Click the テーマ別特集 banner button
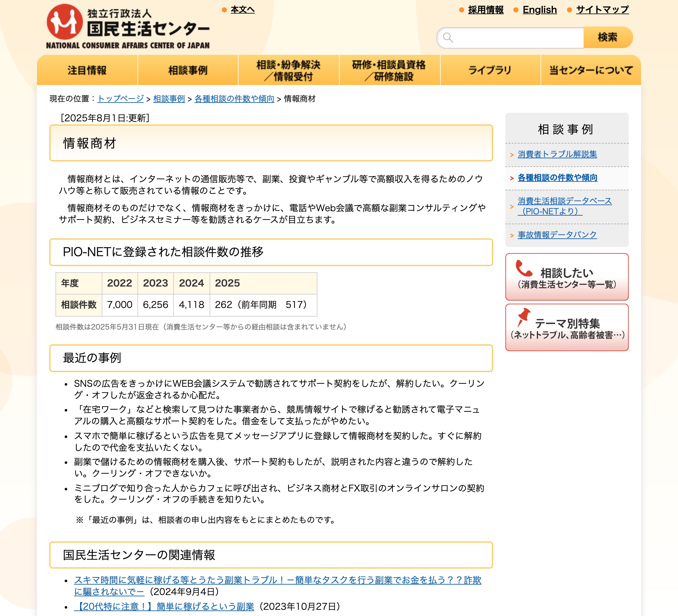Viewport: 678px width, 616px height. [x=567, y=327]
